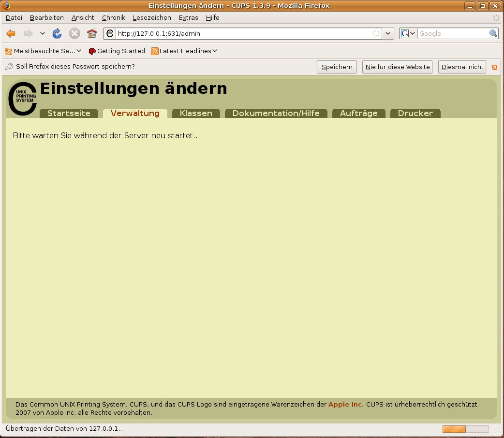Switch to the Drucker tab
504x438 pixels.
(415, 113)
